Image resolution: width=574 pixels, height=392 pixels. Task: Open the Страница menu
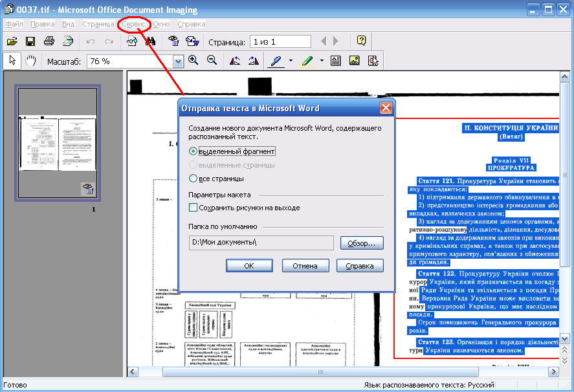98,24
